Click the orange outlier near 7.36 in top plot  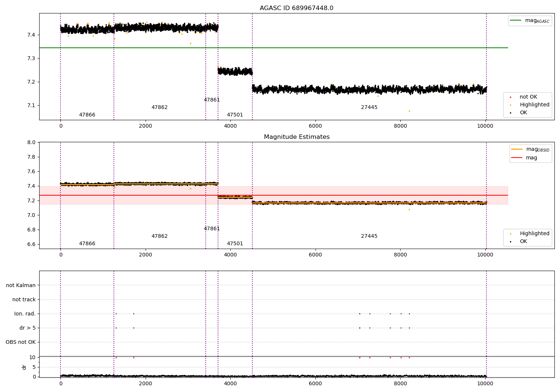[x=190, y=44]
